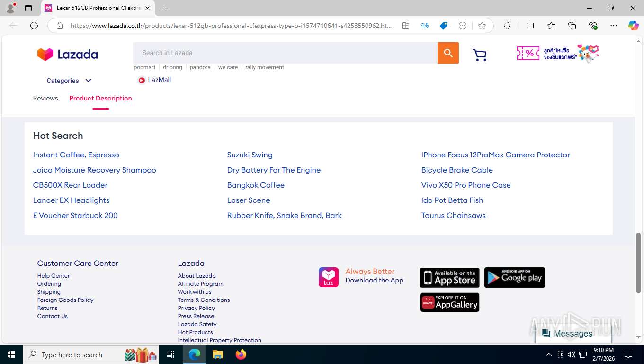
Task: Click the orange search magnifier button
Action: (x=448, y=53)
